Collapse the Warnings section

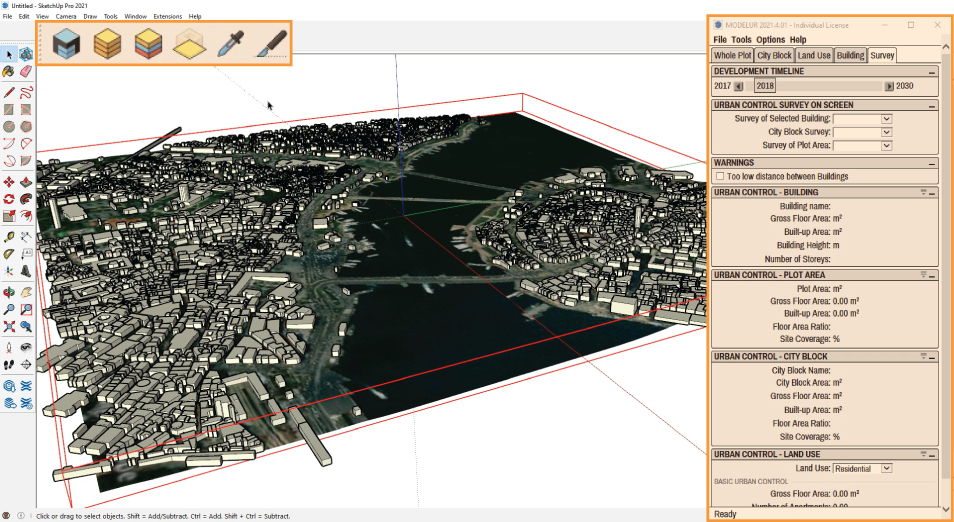coord(931,163)
